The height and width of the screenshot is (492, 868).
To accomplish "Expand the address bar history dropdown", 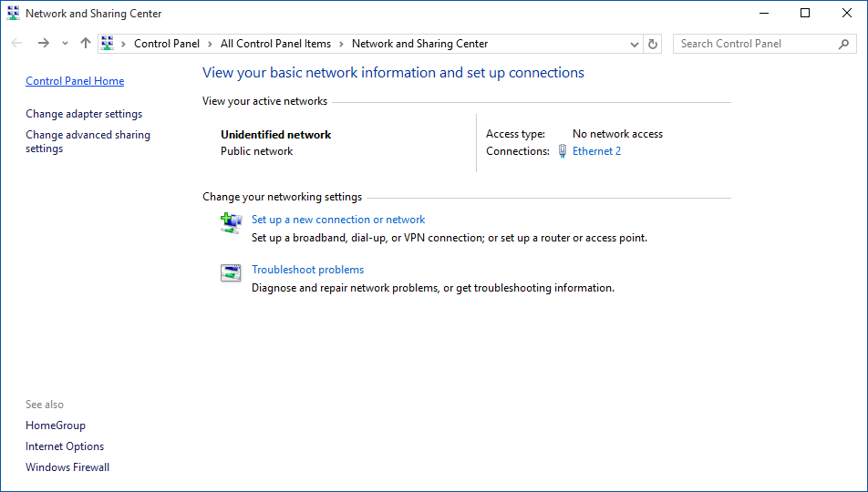I will point(635,44).
